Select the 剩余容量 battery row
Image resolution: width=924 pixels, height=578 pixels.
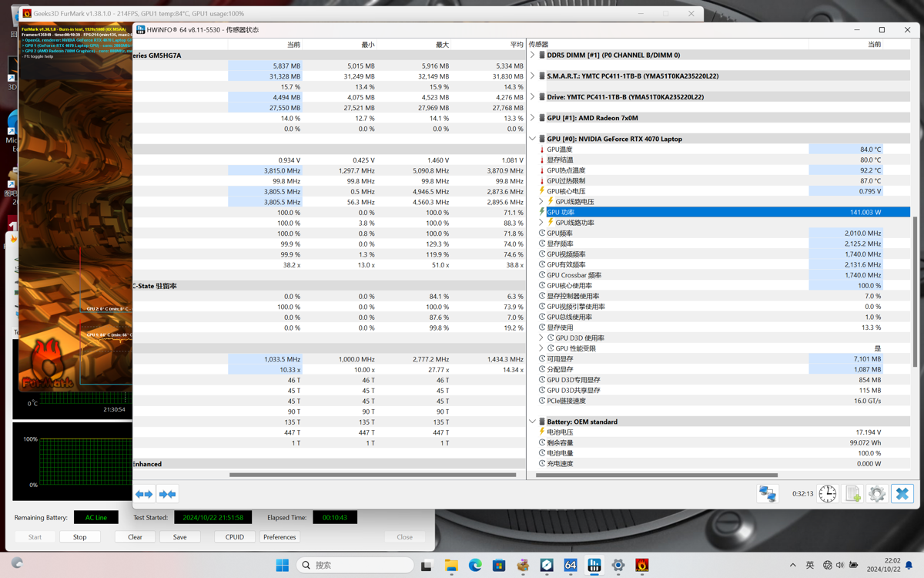(719, 442)
